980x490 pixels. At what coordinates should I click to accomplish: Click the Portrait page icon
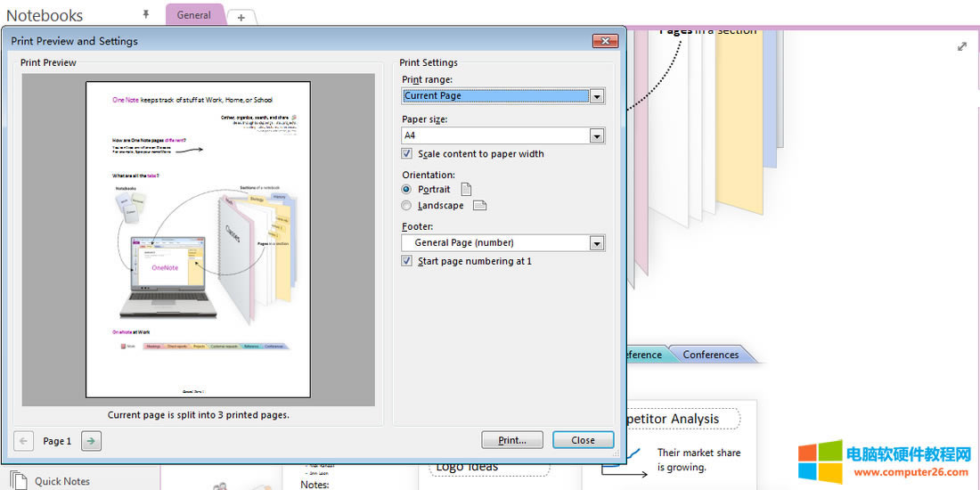[x=466, y=189]
